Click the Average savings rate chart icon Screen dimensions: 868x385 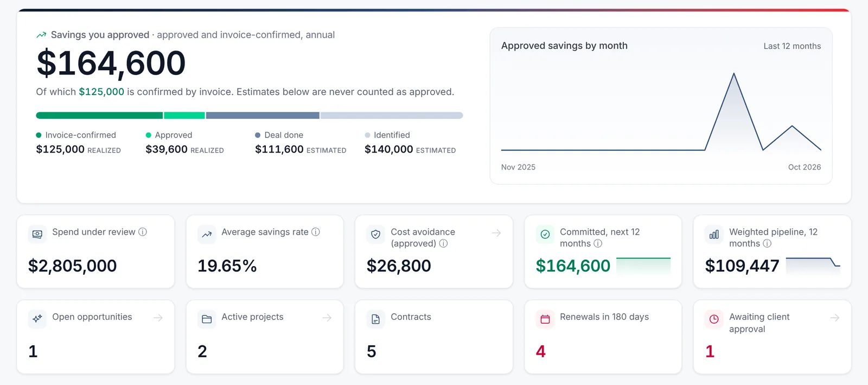tap(207, 234)
